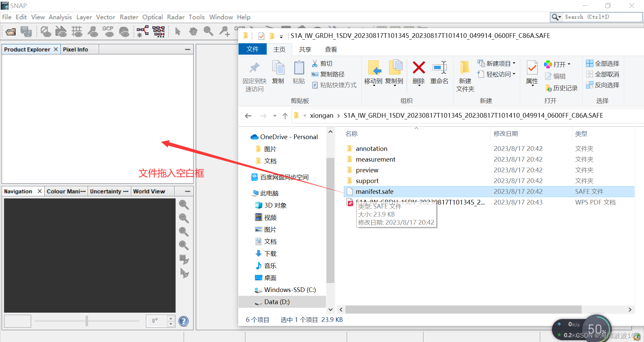Click the Open Product folder icon in SNAP
Viewport: 644px width, 342px height.
pos(11,32)
